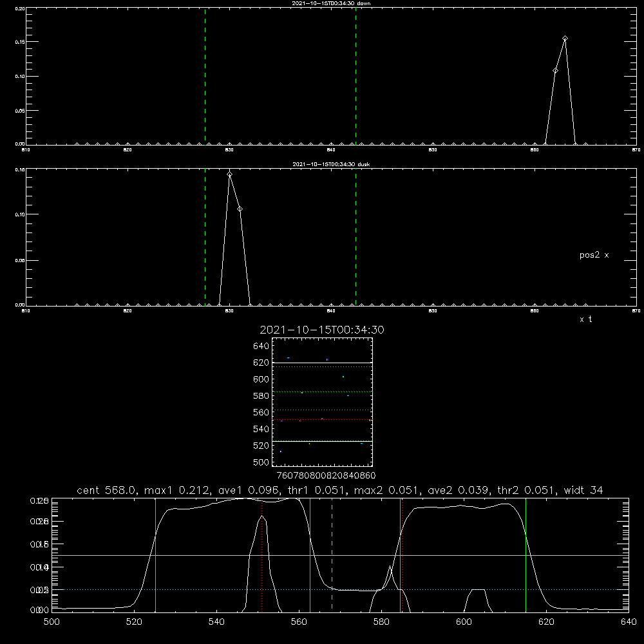Click the "max2 0.051" value in stats line
The image size is (644, 644).
tap(385, 490)
